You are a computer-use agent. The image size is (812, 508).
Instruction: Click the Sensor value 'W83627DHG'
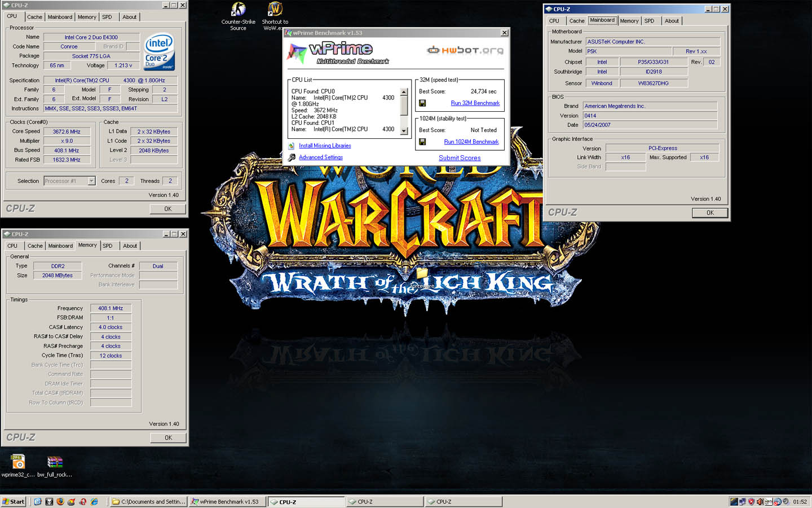[x=654, y=83]
